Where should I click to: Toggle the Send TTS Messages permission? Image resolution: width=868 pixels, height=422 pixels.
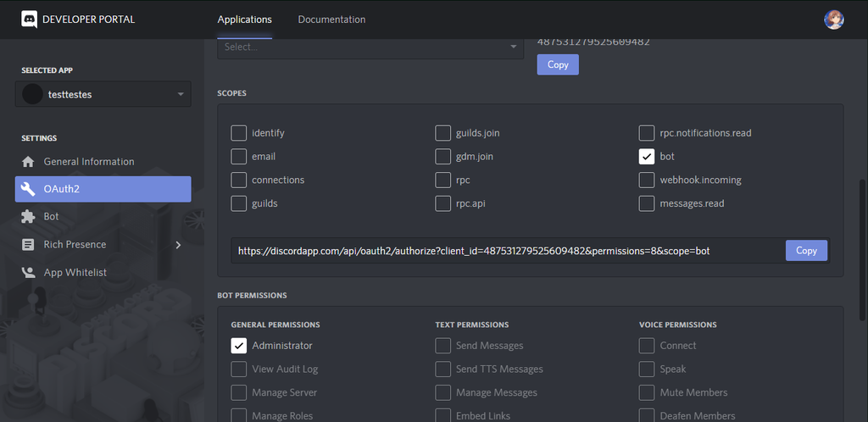pyautogui.click(x=442, y=369)
